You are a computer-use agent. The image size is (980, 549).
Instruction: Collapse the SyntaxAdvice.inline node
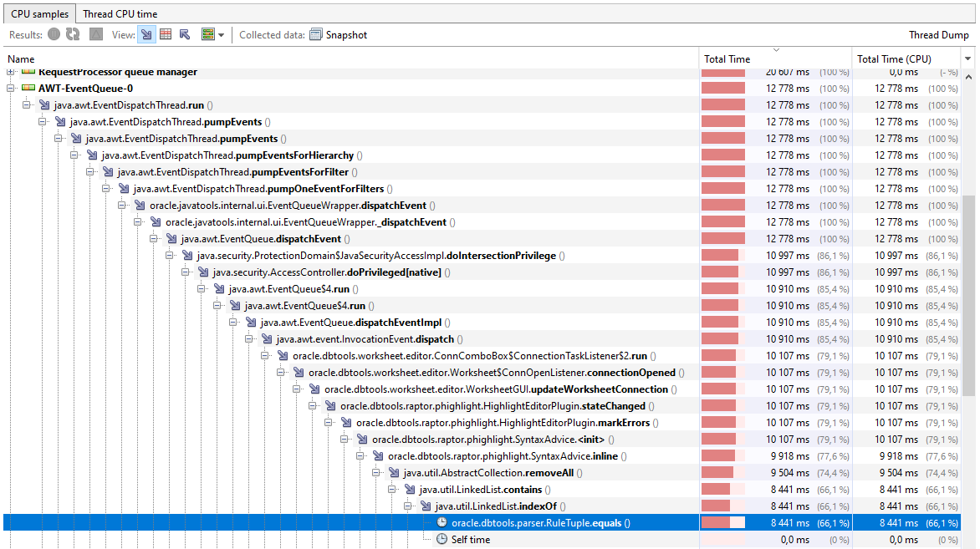tap(360, 456)
